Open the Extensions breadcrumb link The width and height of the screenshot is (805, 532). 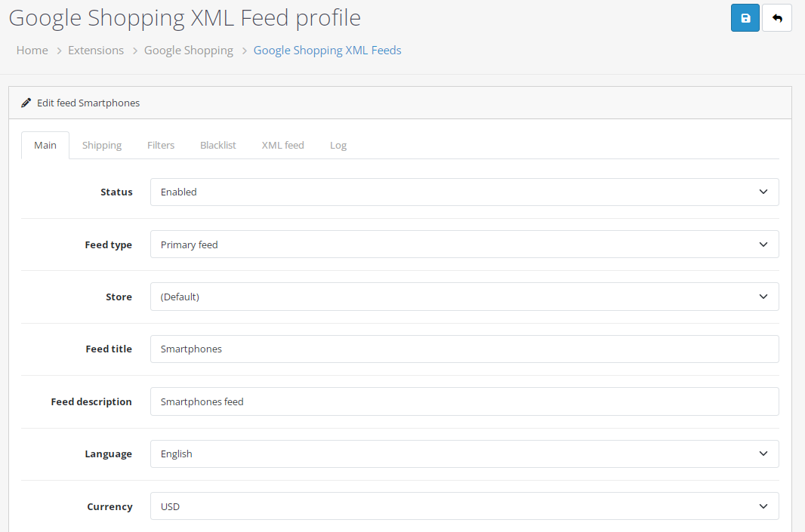[95, 51]
